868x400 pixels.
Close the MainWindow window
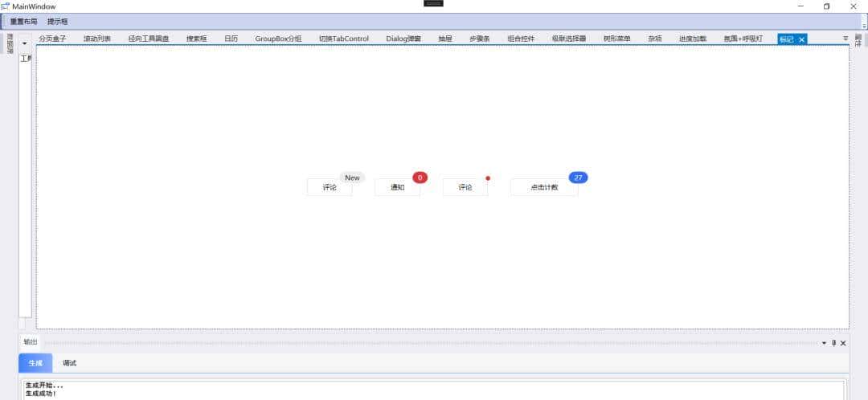click(x=853, y=6)
